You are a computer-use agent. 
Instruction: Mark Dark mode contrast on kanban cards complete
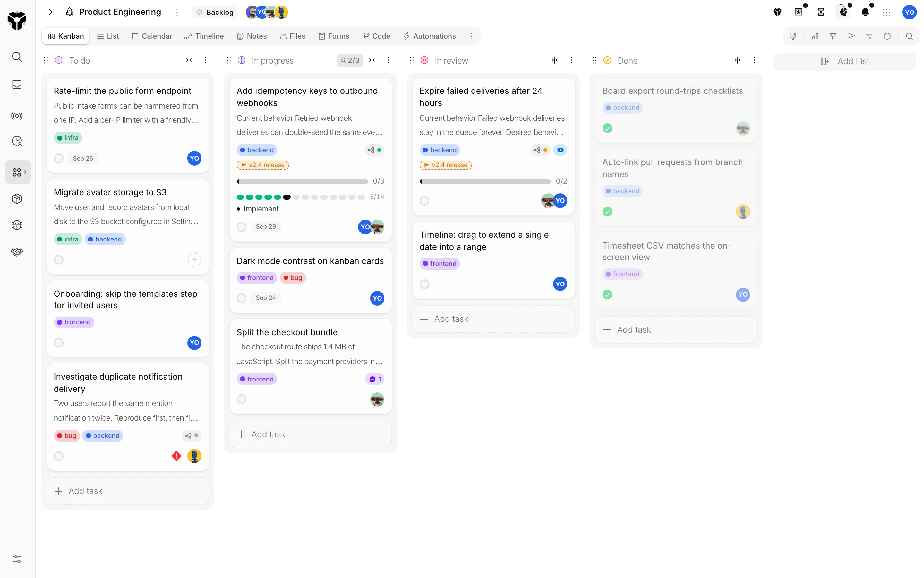coord(241,298)
